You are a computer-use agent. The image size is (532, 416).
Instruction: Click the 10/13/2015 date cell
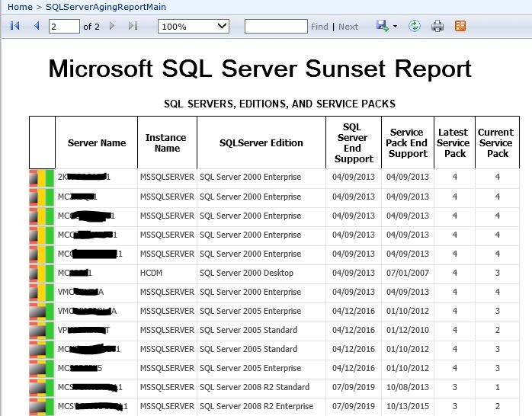pos(408,406)
